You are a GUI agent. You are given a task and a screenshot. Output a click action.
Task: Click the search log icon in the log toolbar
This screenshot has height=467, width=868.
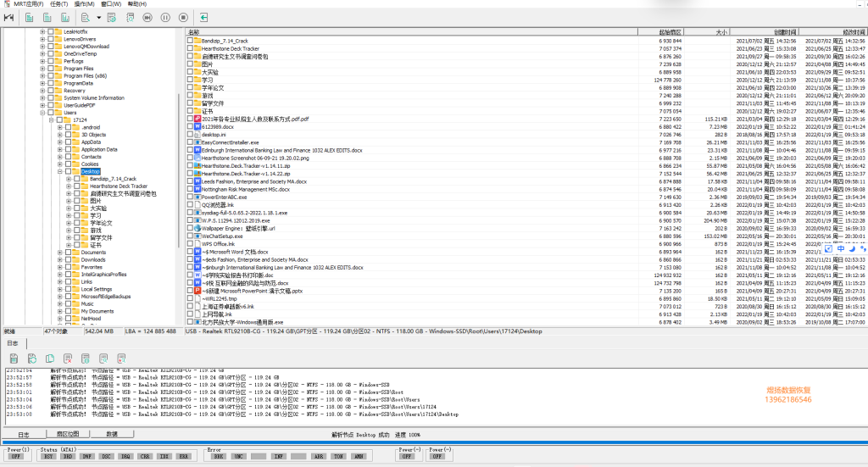coord(103,359)
